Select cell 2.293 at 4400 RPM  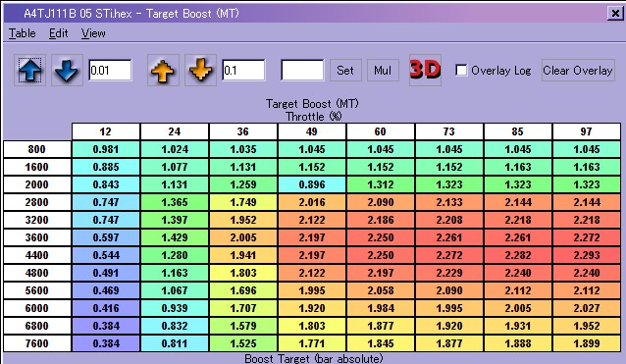pyautogui.click(x=587, y=255)
